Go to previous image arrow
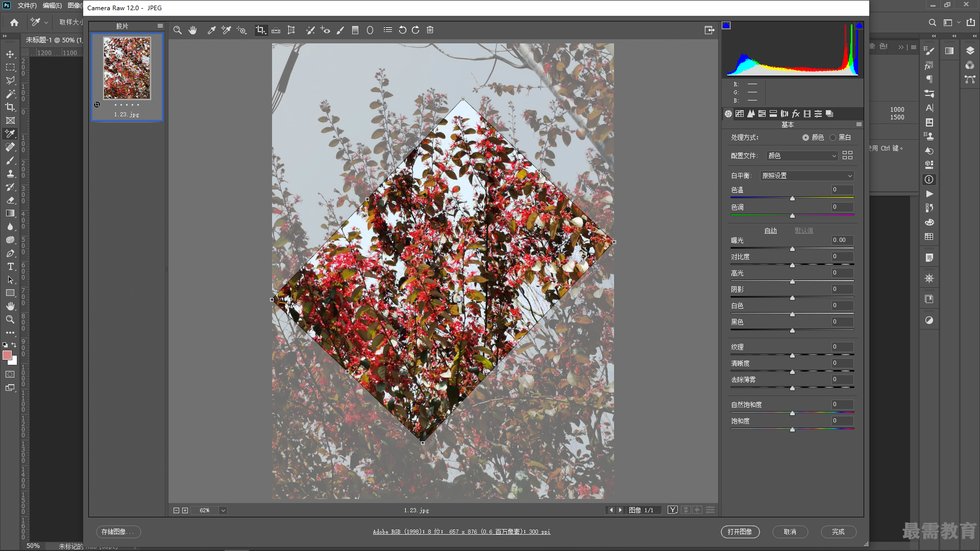 tap(611, 510)
